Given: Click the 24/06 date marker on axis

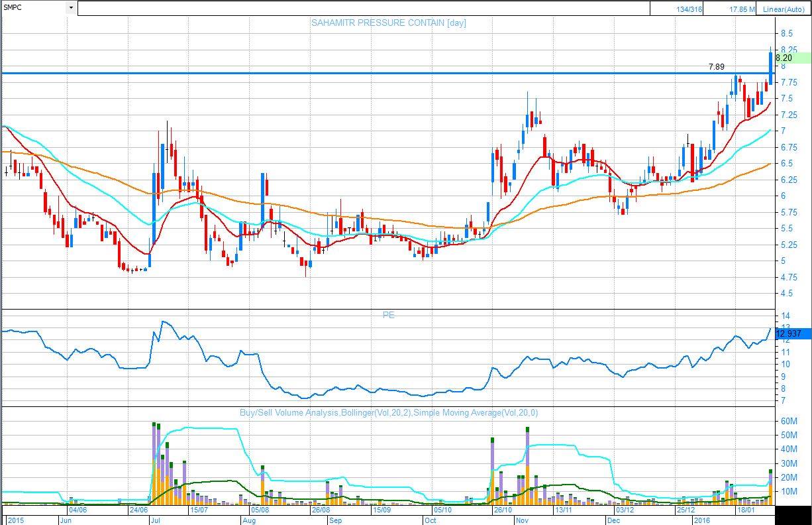Looking at the screenshot, I should (x=138, y=510).
